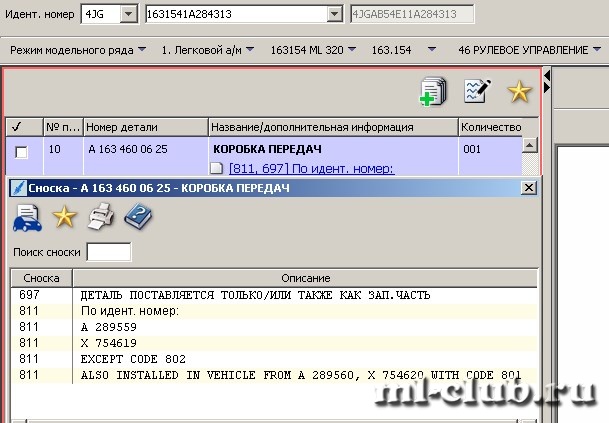Open the 163.154 dropdown arrow

click(432, 50)
